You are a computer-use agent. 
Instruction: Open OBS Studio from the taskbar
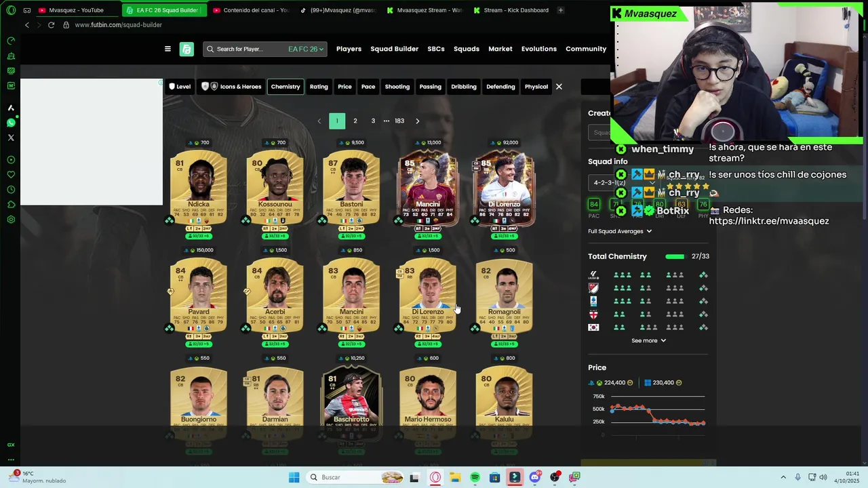tap(555, 477)
